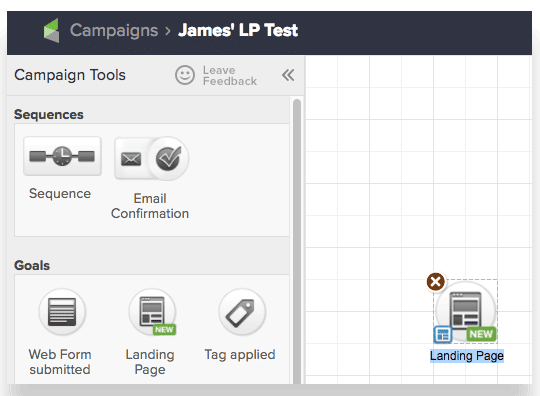Select the Tag applied goal icon
Image resolution: width=540 pixels, height=396 pixels.
242,312
